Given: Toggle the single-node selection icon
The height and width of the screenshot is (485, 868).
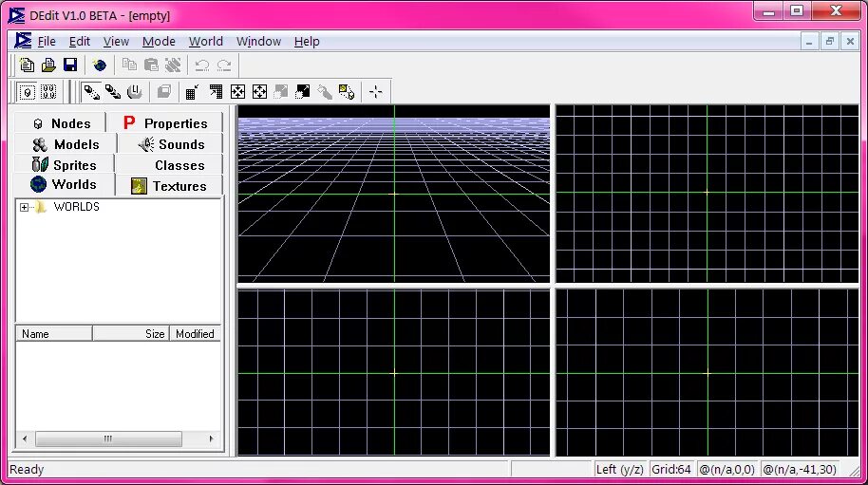Looking at the screenshot, I should [28, 92].
